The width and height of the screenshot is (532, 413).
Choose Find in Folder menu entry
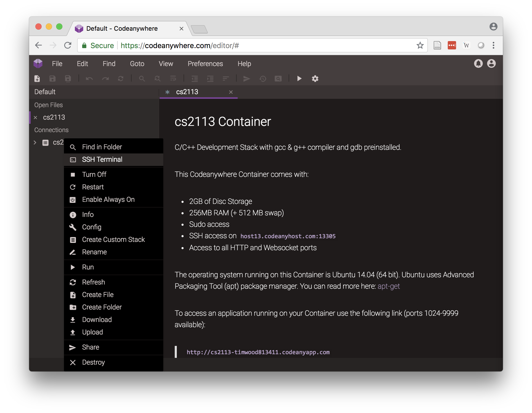tap(114, 147)
